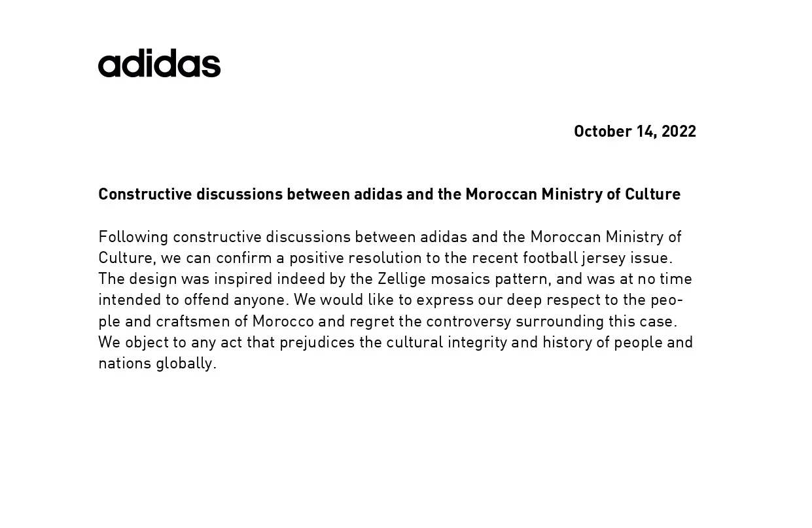Viewport: 812px width, 528px height.
Task: Click the word "Constructive" starting the bold headline
Action: pyautogui.click(x=145, y=194)
